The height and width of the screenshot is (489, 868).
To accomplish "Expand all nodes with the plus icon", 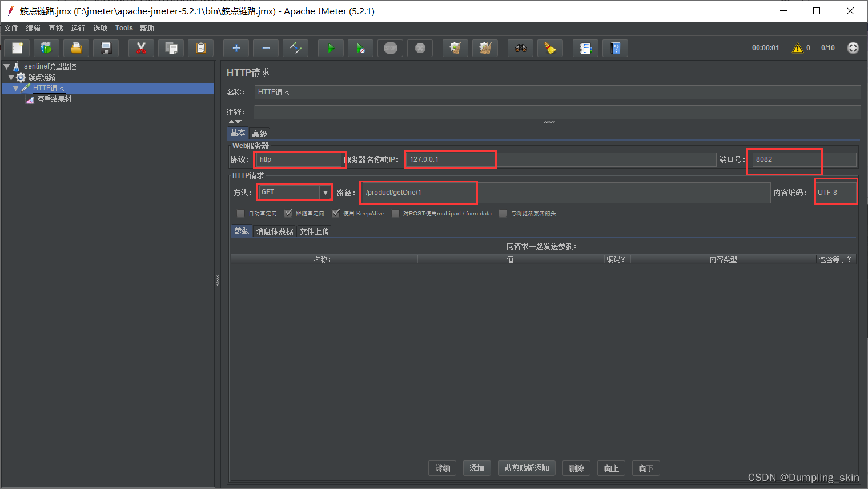I will coord(236,48).
